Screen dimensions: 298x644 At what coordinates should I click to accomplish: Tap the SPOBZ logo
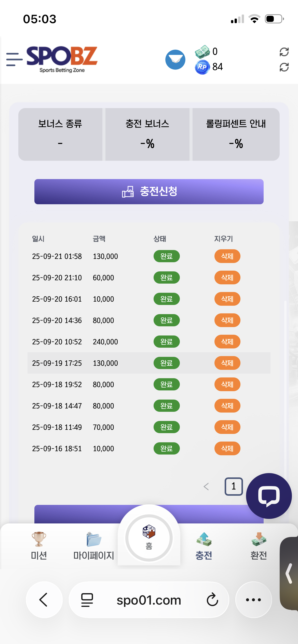pyautogui.click(x=62, y=59)
